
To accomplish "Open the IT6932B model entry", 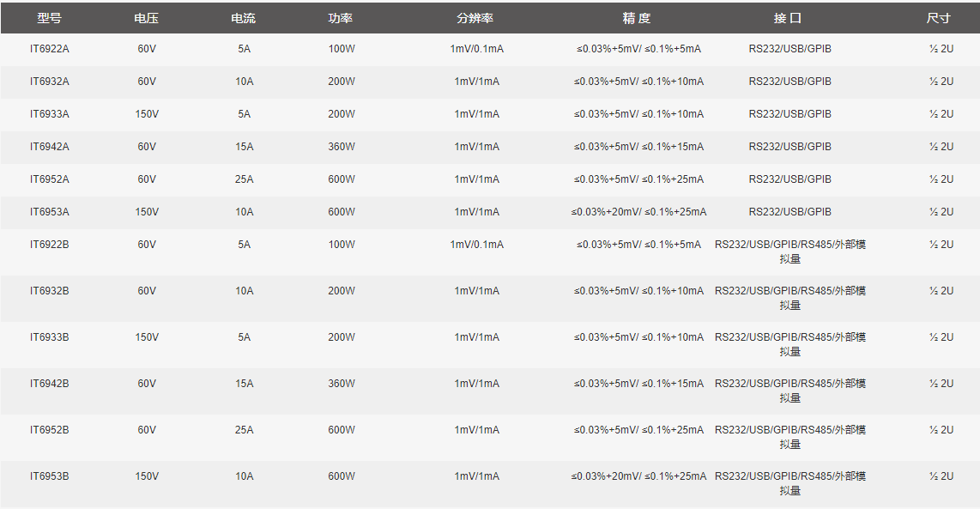I will pyautogui.click(x=50, y=291).
